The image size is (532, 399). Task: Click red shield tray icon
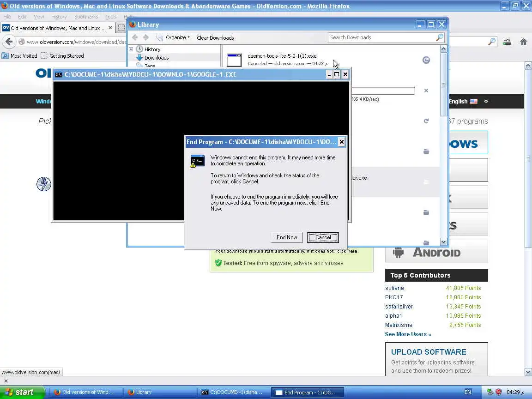tap(498, 392)
